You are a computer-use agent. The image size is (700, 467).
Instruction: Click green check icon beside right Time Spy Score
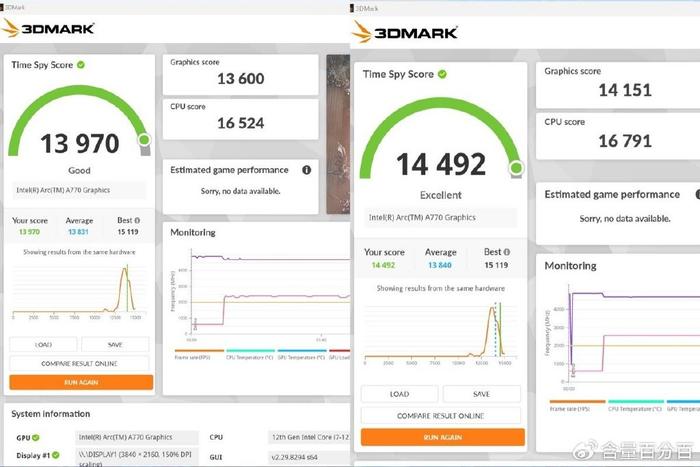[442, 74]
